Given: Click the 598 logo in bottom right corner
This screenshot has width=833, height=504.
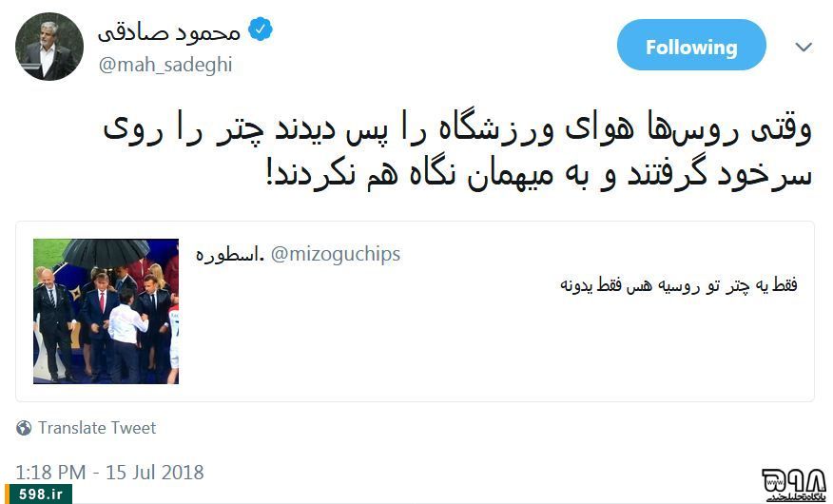Looking at the screenshot, I should click(794, 484).
